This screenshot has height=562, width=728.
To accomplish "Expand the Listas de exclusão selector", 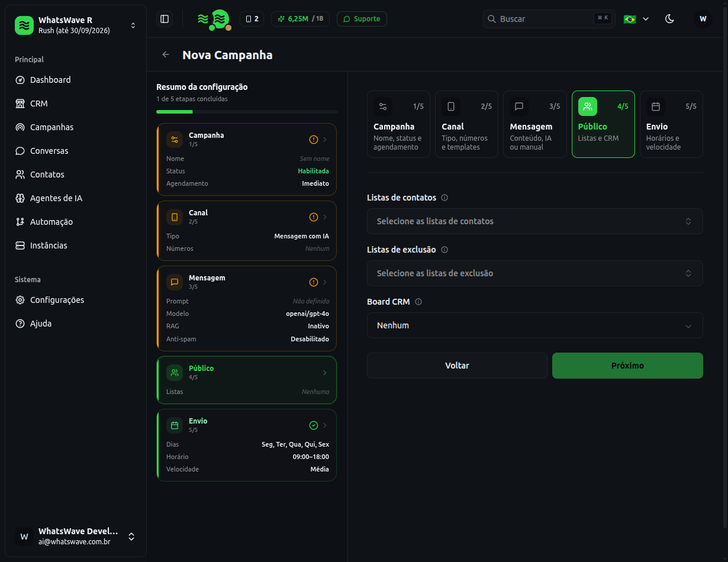I will pyautogui.click(x=535, y=273).
